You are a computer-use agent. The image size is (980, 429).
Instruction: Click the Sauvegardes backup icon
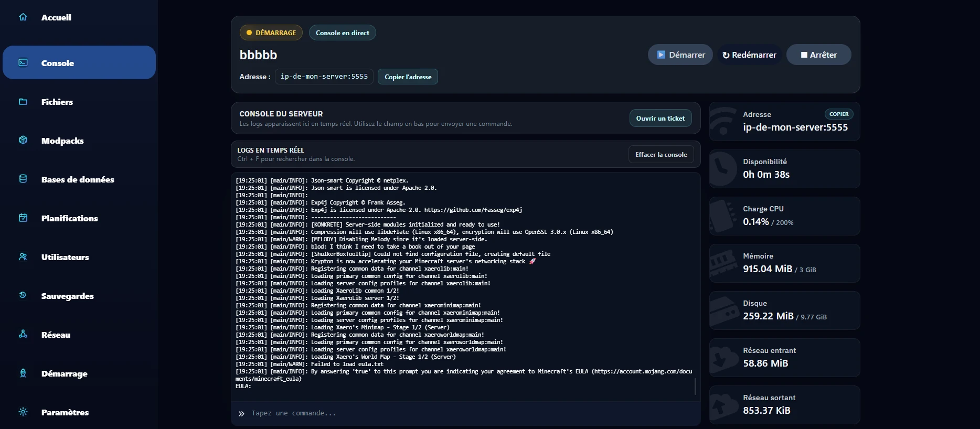tap(23, 295)
